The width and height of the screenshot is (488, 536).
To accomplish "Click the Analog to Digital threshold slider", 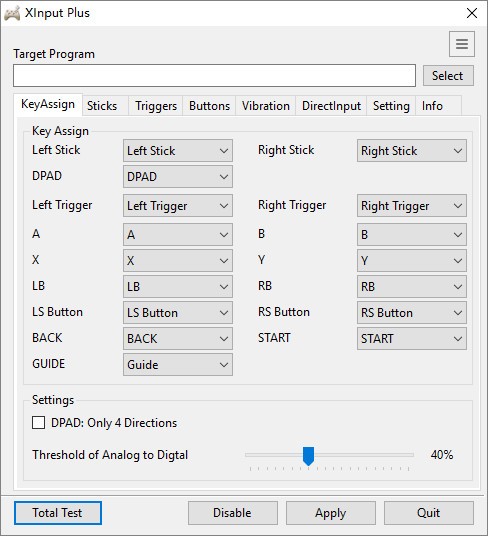I will click(x=329, y=455).
